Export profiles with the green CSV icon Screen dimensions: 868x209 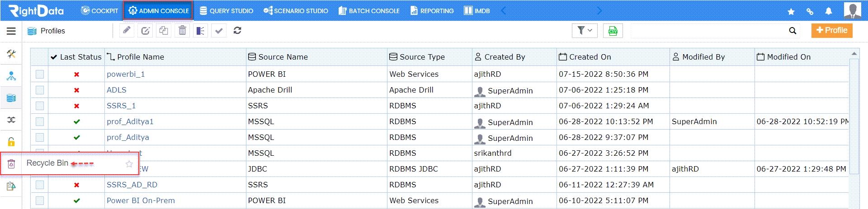tap(613, 31)
